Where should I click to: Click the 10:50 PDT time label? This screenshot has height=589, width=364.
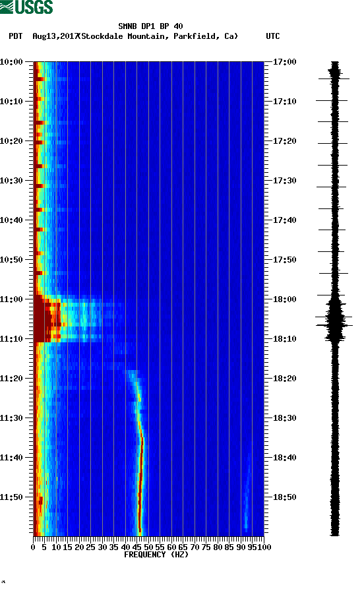point(11,260)
